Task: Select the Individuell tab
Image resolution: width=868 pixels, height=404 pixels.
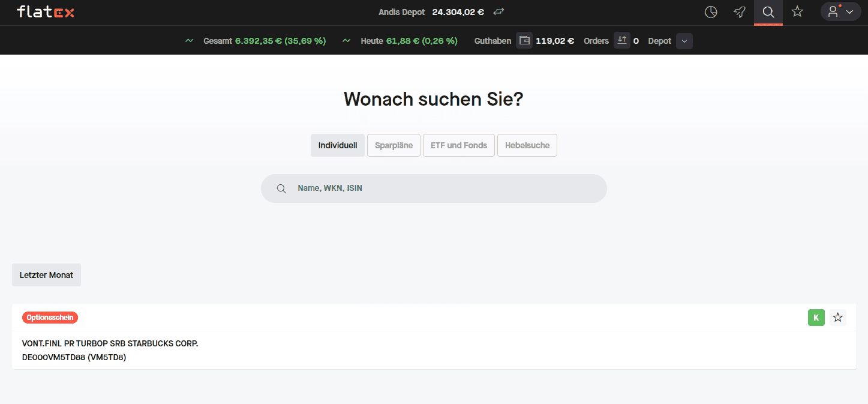Action: [x=338, y=145]
